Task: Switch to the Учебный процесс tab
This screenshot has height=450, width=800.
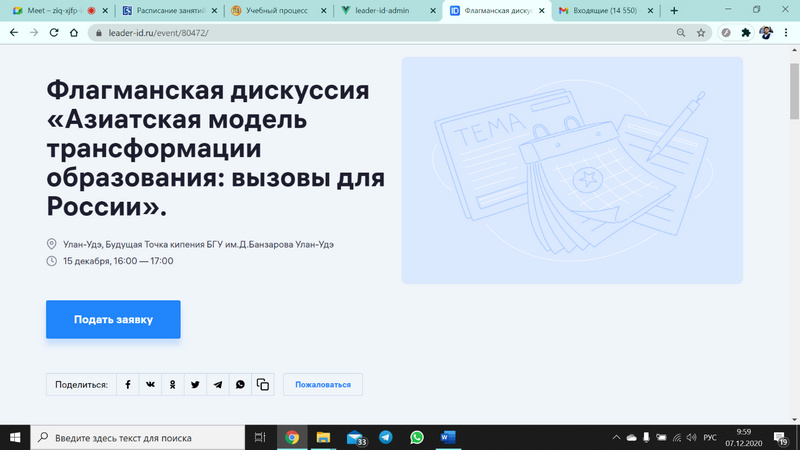Action: click(274, 10)
